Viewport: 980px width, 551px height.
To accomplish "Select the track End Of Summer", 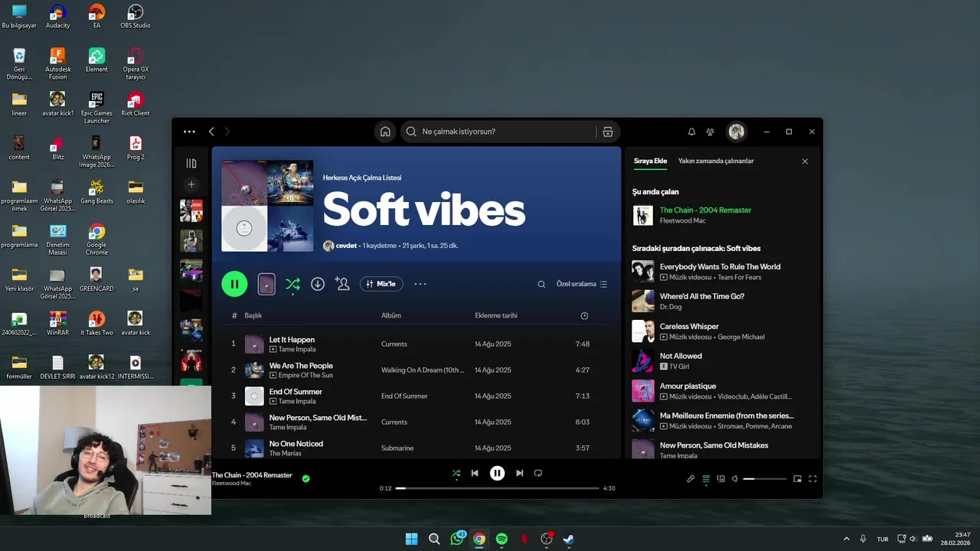I will [x=296, y=392].
